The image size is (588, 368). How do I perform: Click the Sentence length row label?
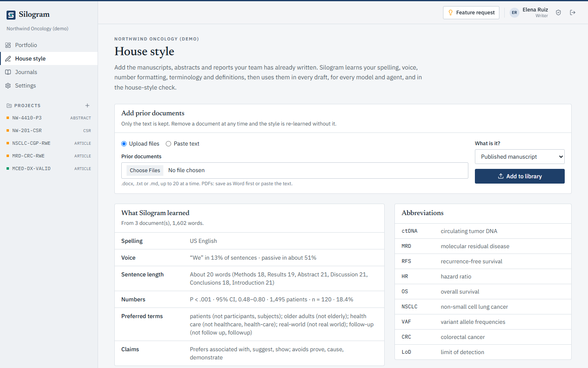[143, 274]
